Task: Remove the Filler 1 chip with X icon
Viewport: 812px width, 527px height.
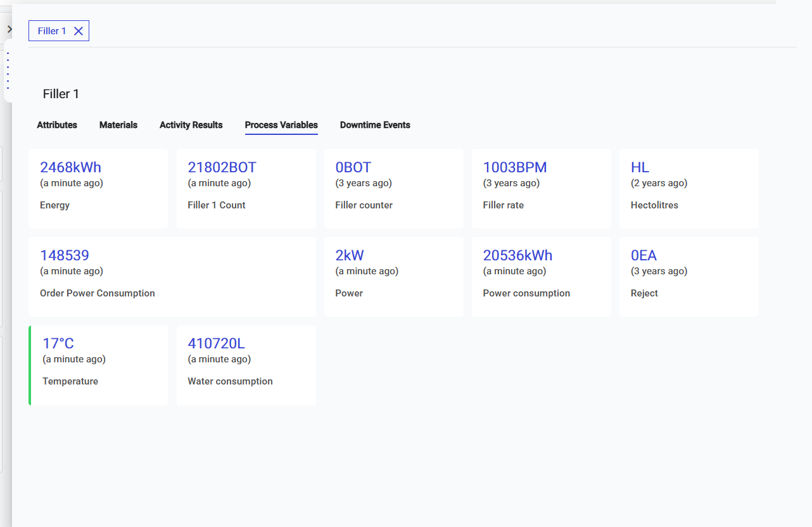Action: 79,31
